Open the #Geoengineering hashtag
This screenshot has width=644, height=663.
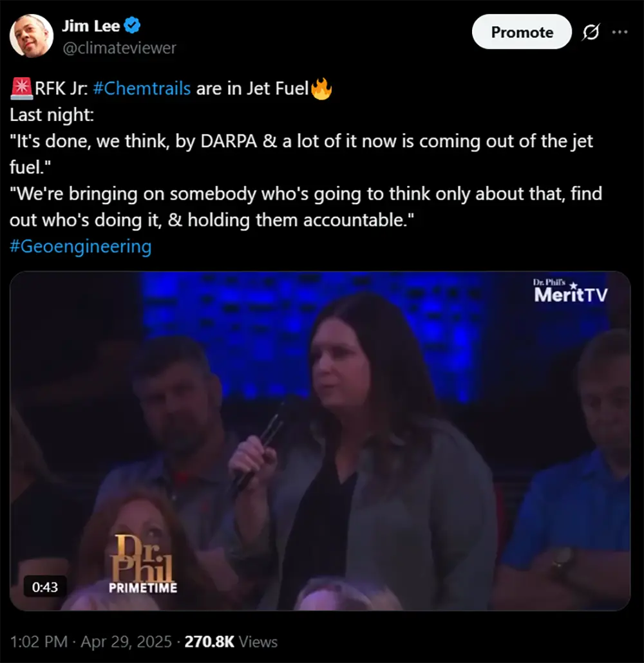(80, 246)
